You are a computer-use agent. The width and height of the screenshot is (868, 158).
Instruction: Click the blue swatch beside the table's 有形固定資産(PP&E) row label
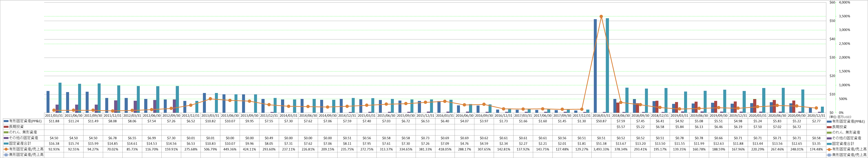pos(6,121)
